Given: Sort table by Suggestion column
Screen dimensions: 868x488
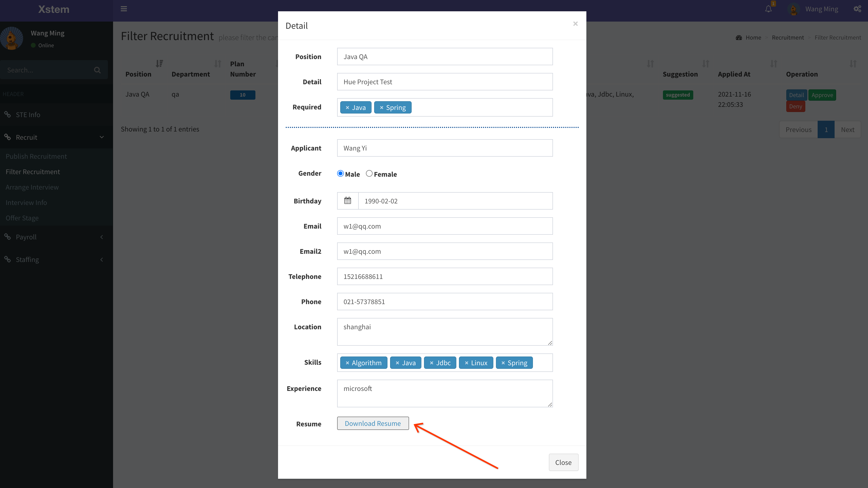Looking at the screenshot, I should [706, 63].
